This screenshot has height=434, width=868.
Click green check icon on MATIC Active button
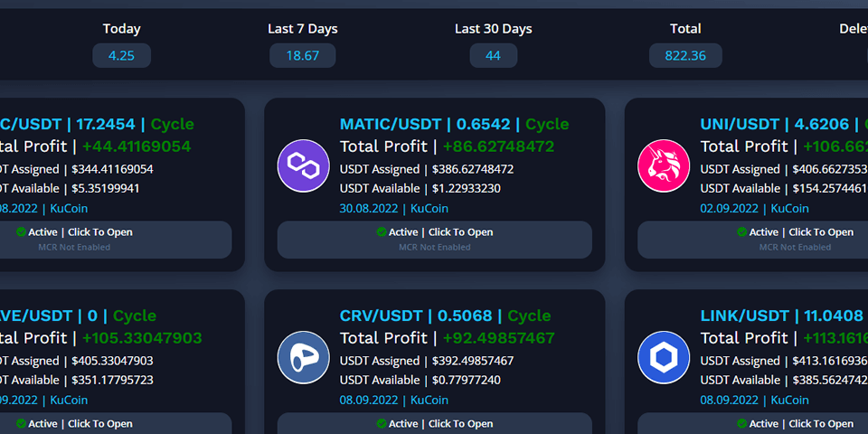tap(382, 232)
